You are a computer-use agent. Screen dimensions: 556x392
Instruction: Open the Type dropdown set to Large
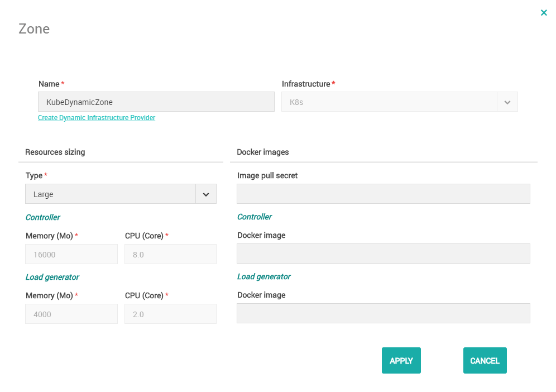pyautogui.click(x=121, y=194)
